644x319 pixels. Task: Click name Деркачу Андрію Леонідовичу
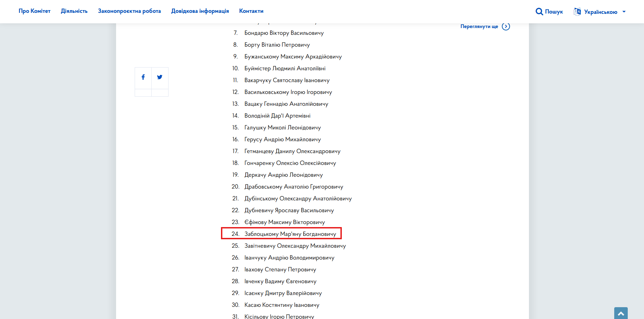[284, 175]
